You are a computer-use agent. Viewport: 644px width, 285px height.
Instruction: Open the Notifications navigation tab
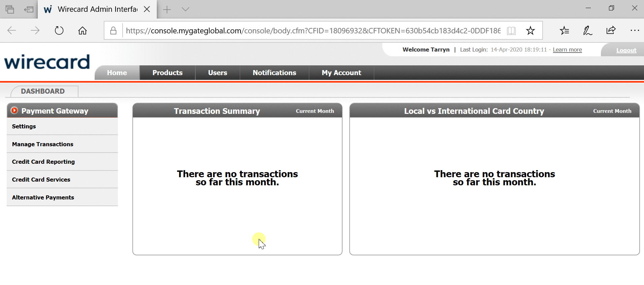click(275, 73)
